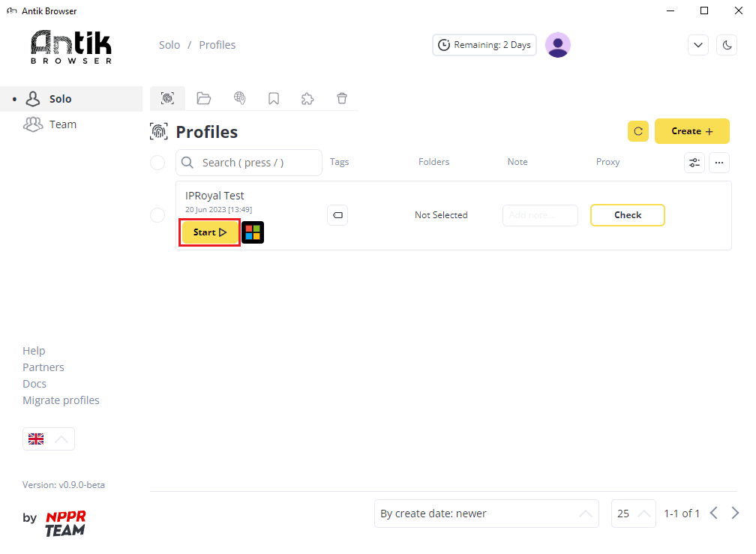Toggle dark mode moon icon

coord(727,45)
